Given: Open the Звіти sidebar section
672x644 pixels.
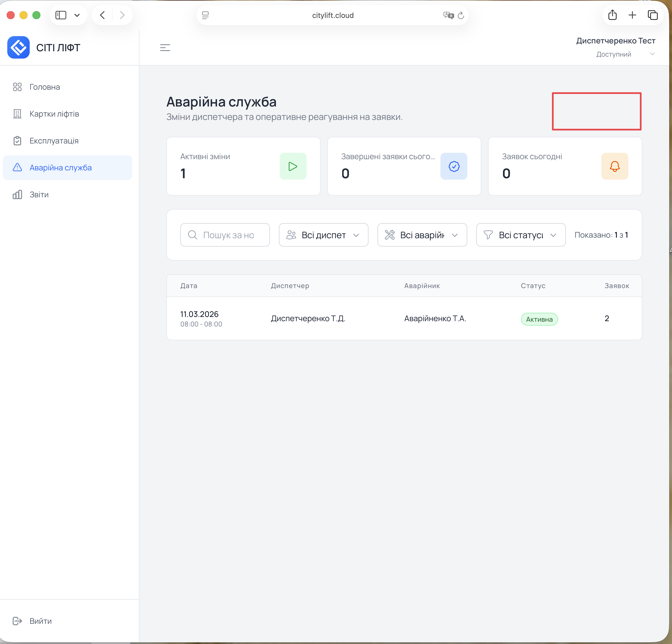Looking at the screenshot, I should coord(39,194).
